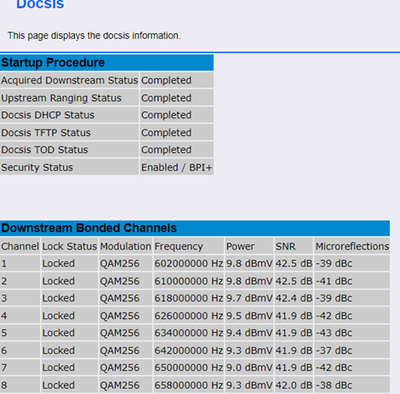Select frequency 634000000 Hz cell
Image resolution: width=400 pixels, height=394 pixels.
coord(189,333)
